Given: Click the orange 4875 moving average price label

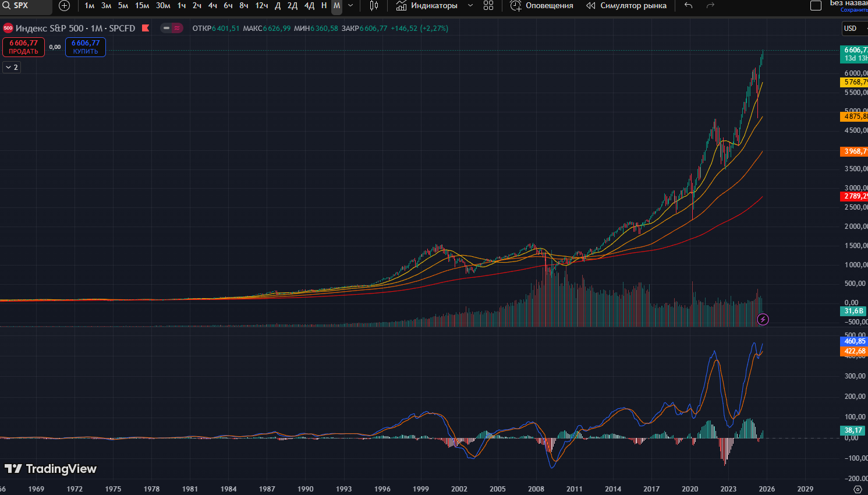Looking at the screenshot, I should coord(854,116).
